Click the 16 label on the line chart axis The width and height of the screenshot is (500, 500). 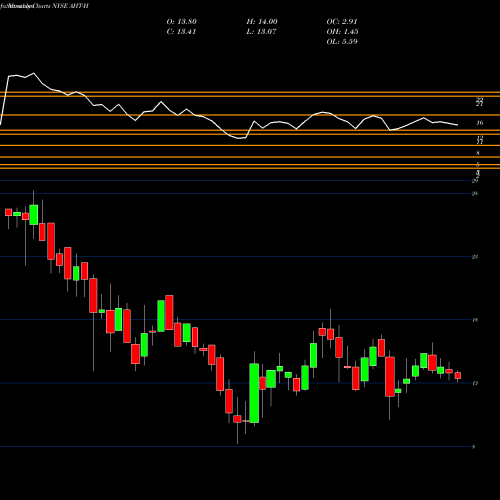[480, 123]
